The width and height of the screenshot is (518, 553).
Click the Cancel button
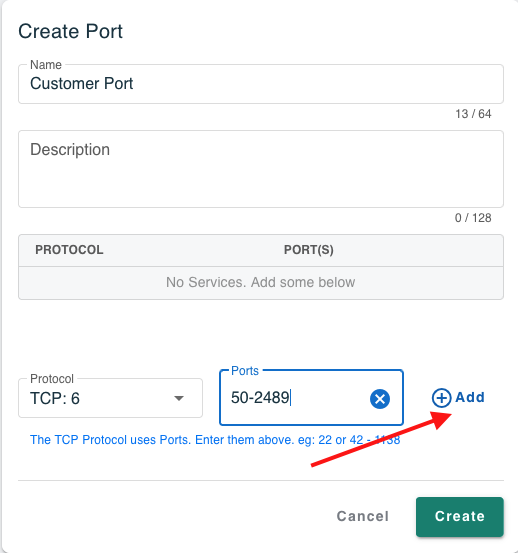coord(363,516)
